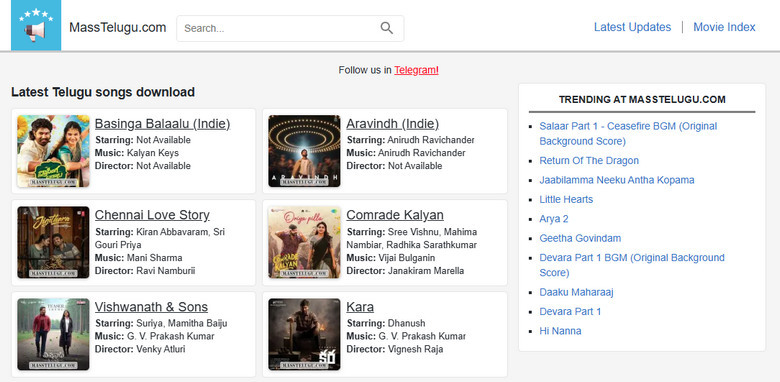This screenshot has width=780, height=382.
Task: Open trending Return Of The Dragon link
Action: [x=589, y=161]
